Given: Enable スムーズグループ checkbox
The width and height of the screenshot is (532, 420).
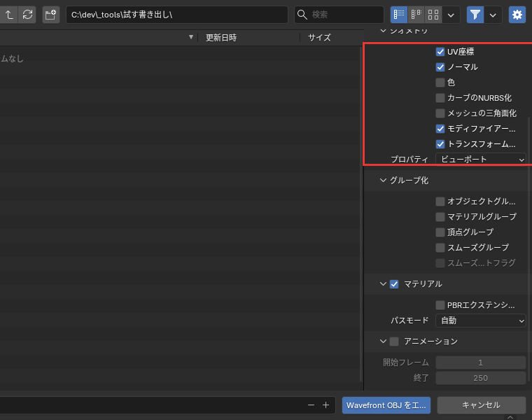Looking at the screenshot, I should 440,248.
